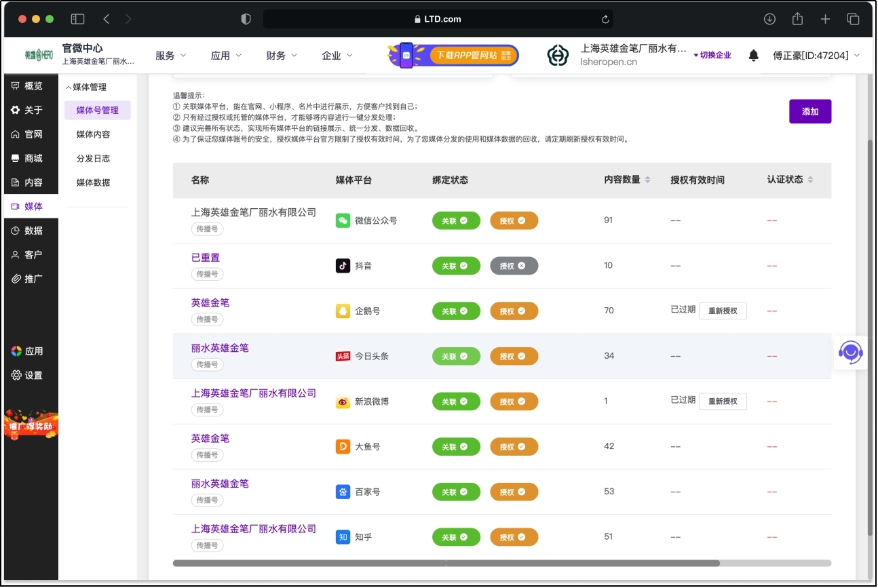The width and height of the screenshot is (878, 588).
Task: Open Safari downloads icon
Action: [x=769, y=19]
